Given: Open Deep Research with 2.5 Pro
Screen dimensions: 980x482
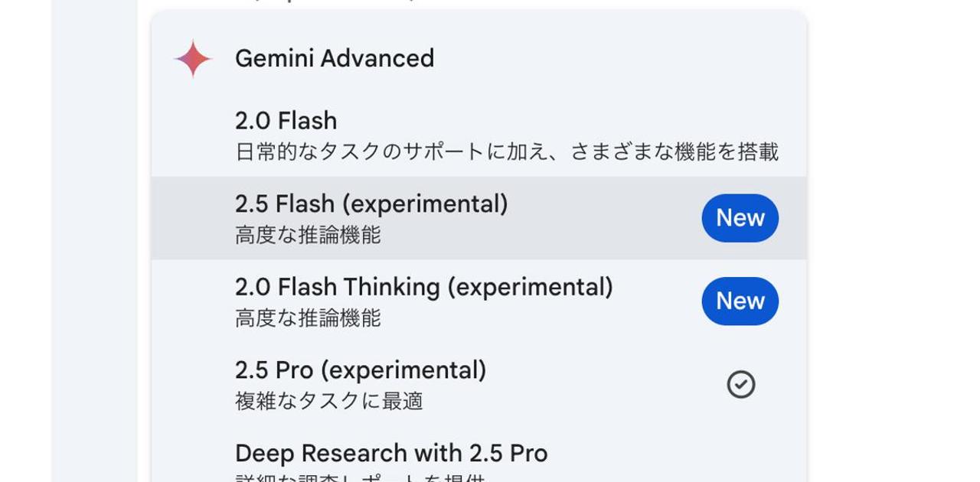Looking at the screenshot, I should tap(390, 453).
